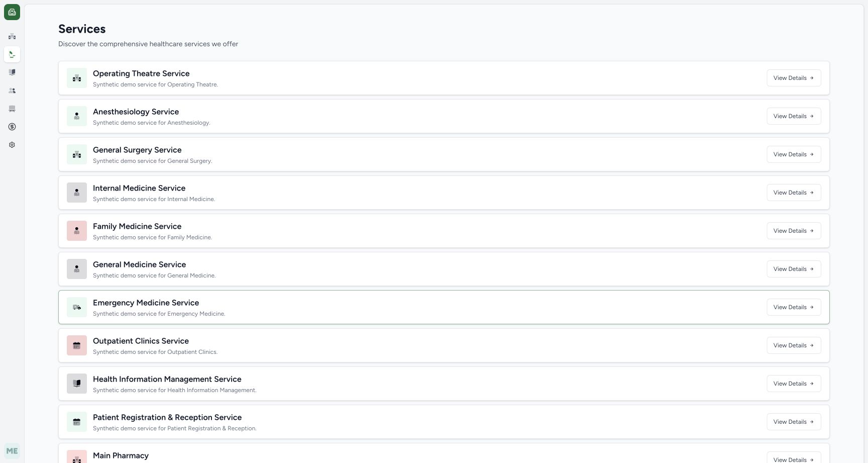Select the microscope services sidebar icon

(x=12, y=54)
